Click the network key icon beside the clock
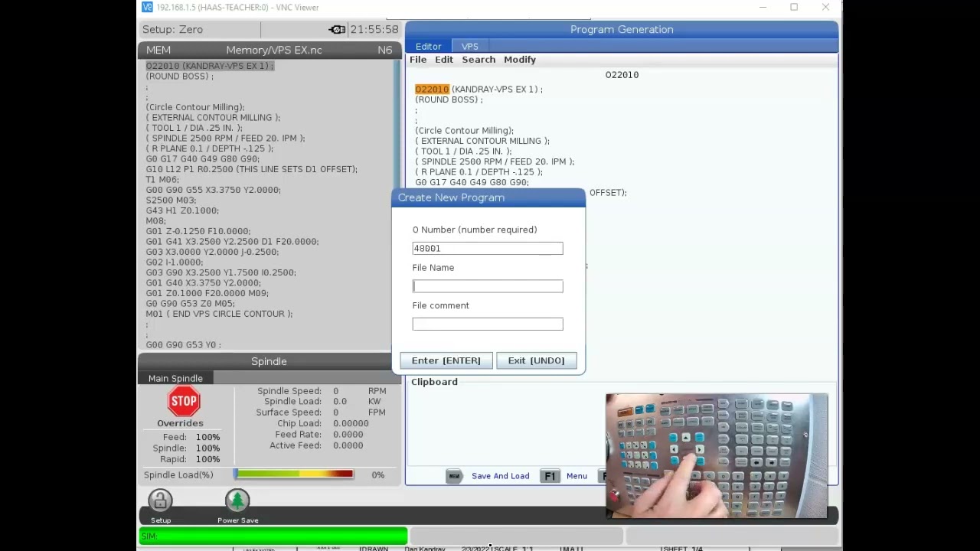 (337, 29)
